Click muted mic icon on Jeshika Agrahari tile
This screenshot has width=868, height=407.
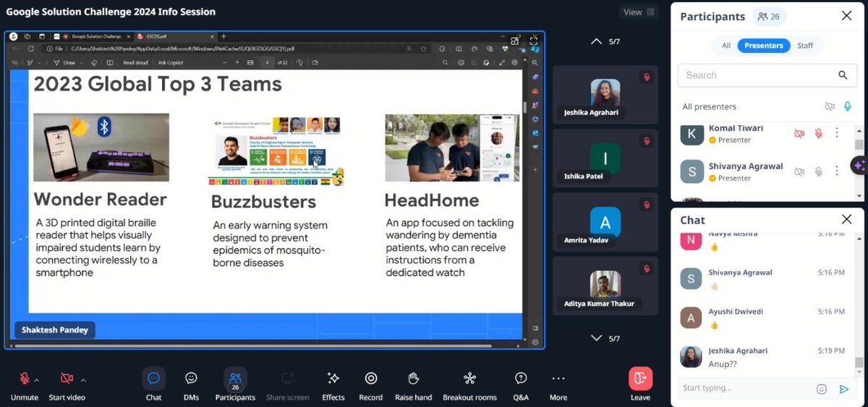coord(646,77)
